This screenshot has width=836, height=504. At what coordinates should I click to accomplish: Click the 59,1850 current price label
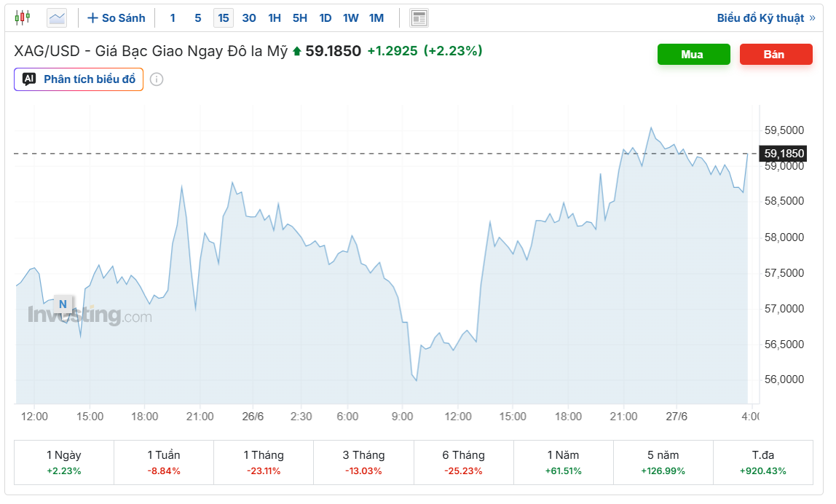click(x=784, y=154)
